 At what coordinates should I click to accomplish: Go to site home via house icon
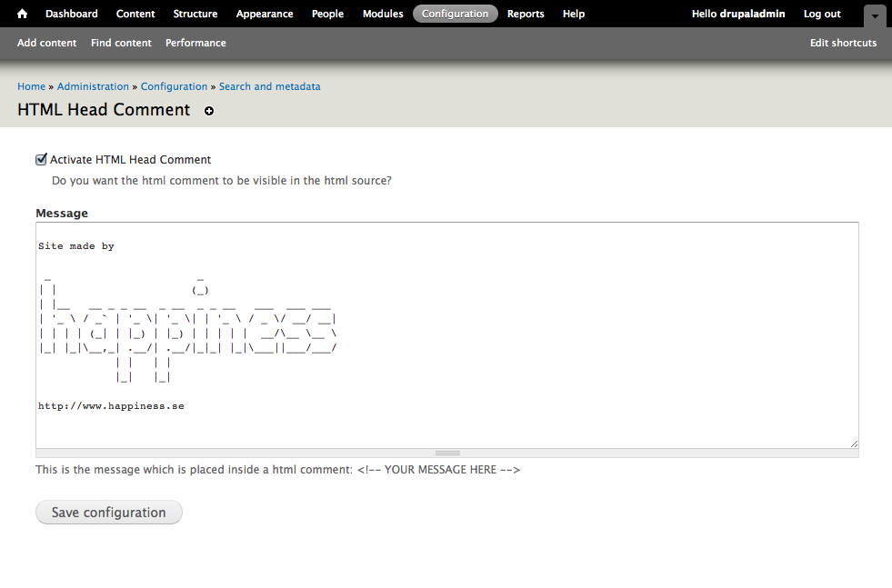click(x=22, y=14)
